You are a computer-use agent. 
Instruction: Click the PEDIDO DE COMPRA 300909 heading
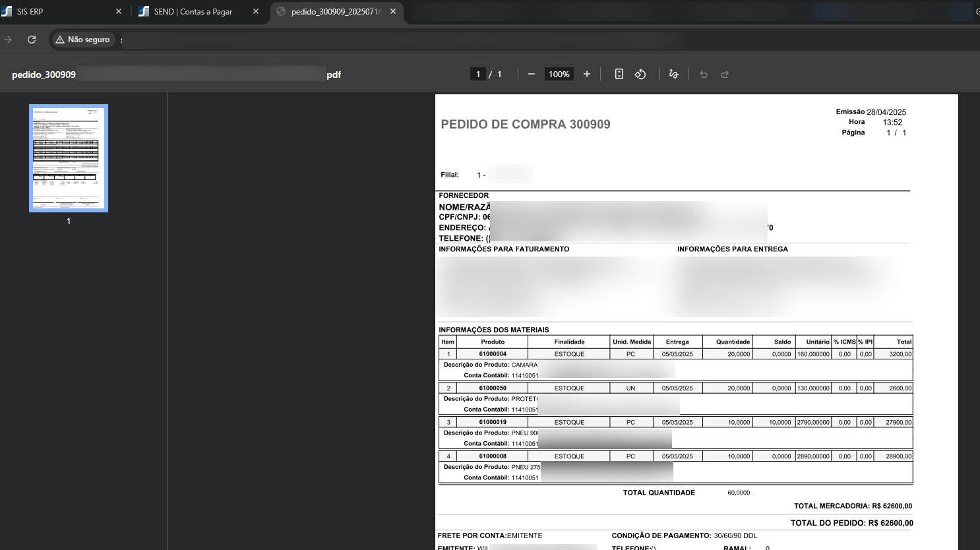pyautogui.click(x=526, y=125)
